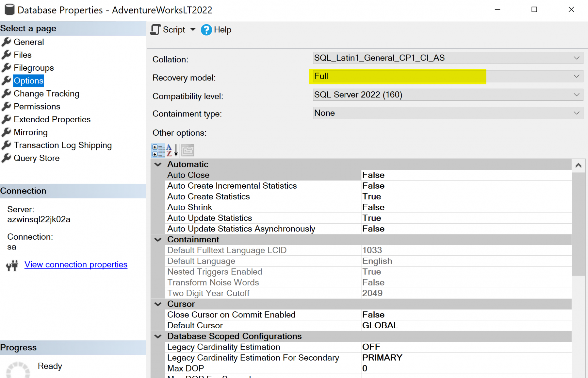588x378 pixels.
Task: Select the Auto Close False value
Action: [466, 175]
